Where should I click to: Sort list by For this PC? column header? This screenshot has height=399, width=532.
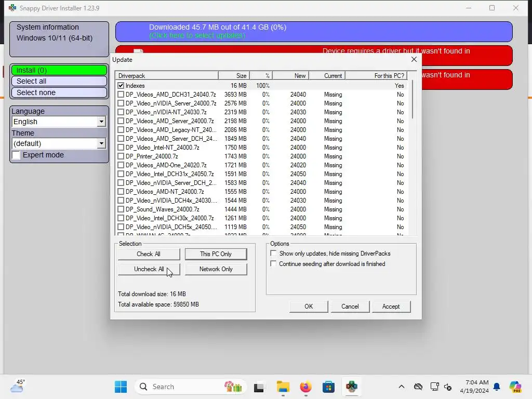pyautogui.click(x=376, y=76)
